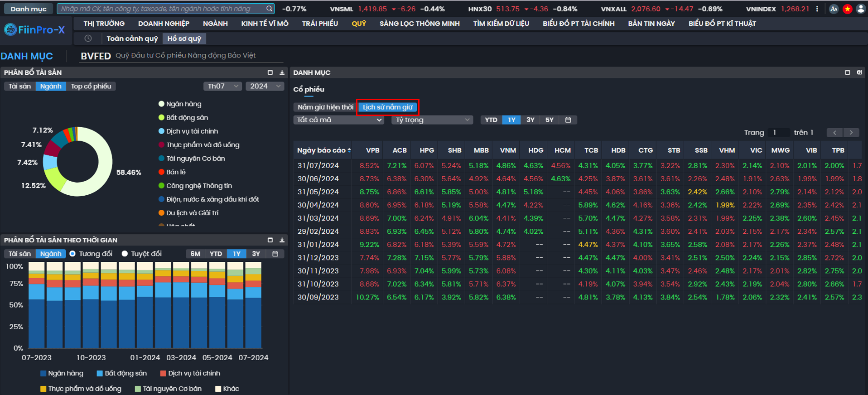Expand the Tất cả mã dropdown
This screenshot has height=395, width=868.
338,120
